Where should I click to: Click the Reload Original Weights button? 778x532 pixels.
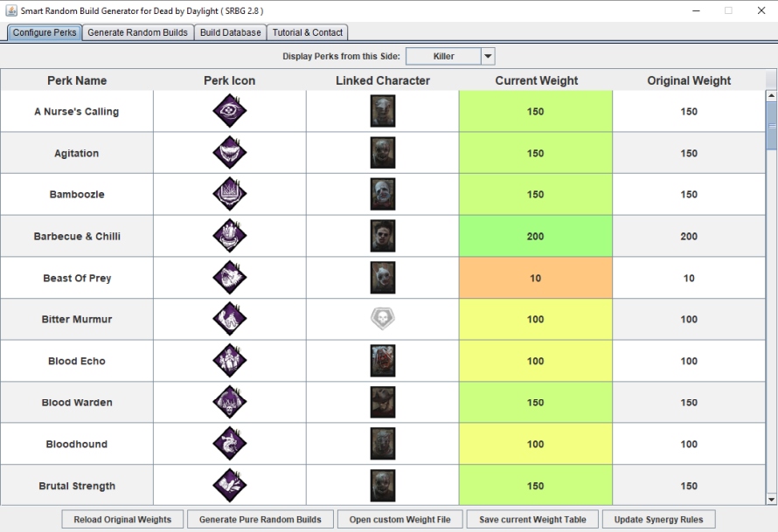click(x=122, y=519)
